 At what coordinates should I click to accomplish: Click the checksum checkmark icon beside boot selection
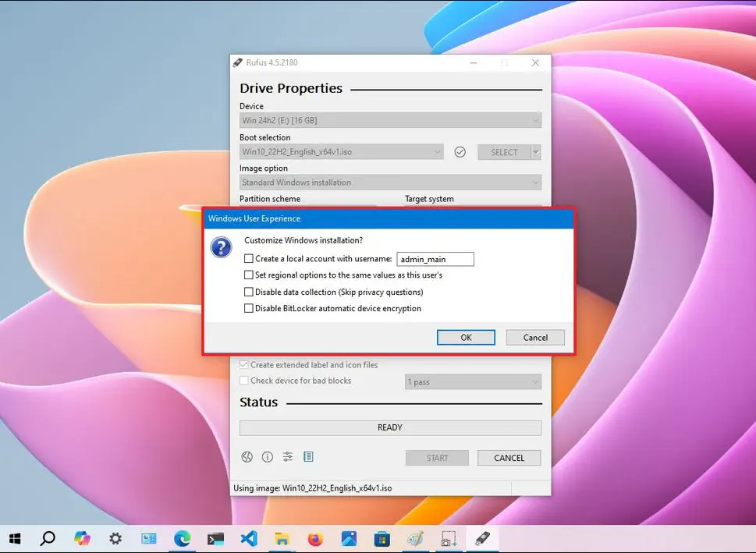click(x=460, y=152)
